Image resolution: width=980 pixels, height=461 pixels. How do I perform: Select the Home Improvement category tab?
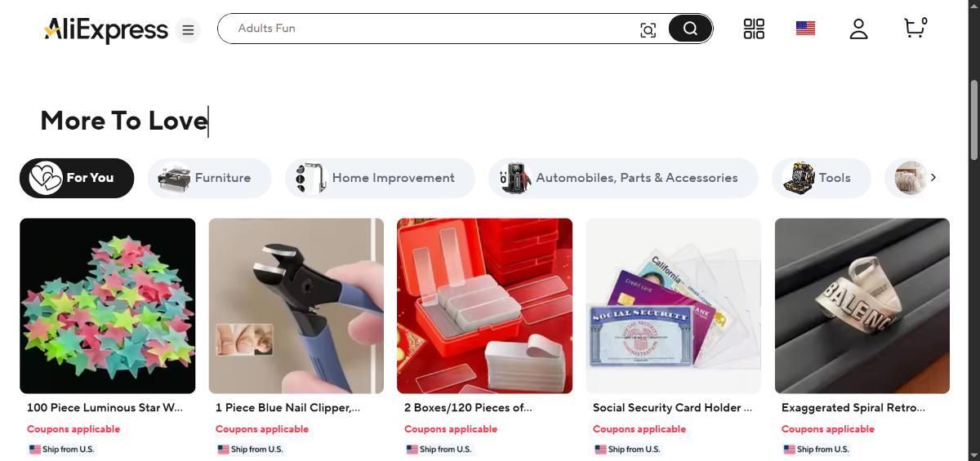click(380, 178)
